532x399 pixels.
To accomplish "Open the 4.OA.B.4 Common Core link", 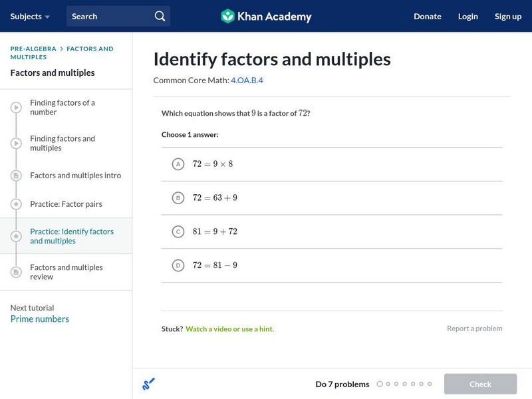I will 247,80.
